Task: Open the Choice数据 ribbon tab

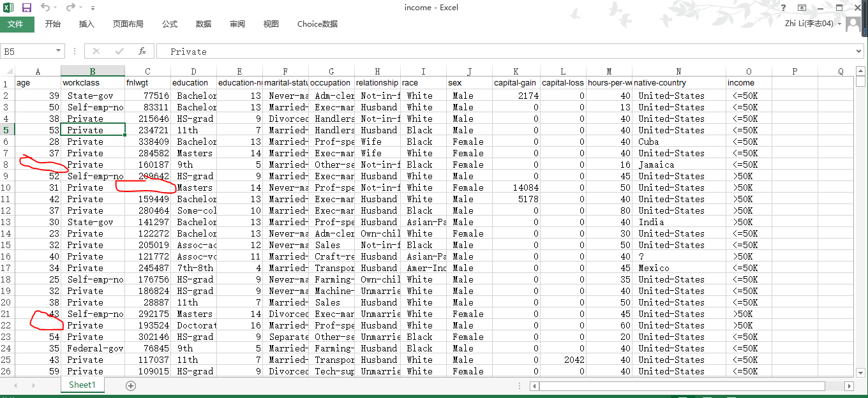Action: coord(317,24)
